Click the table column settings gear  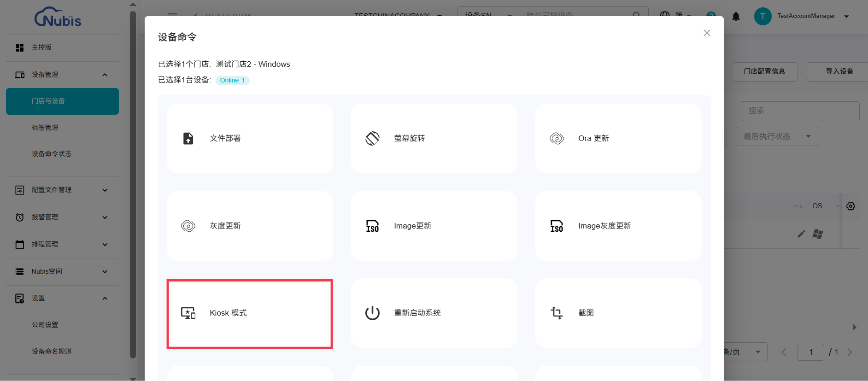click(x=850, y=206)
